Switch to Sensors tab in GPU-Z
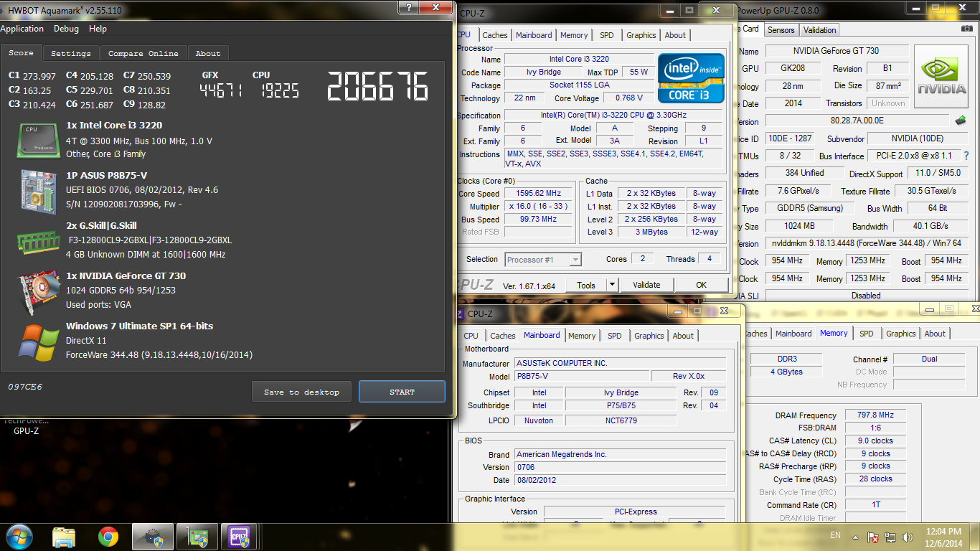 pos(781,29)
